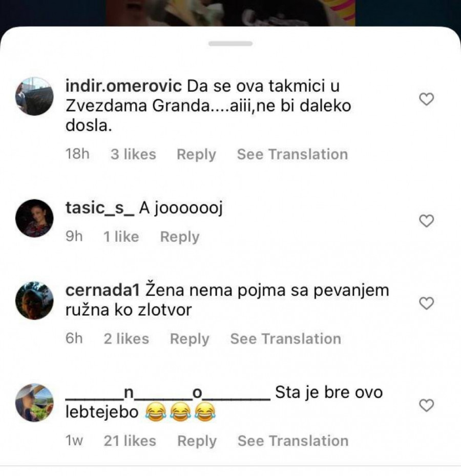Open the avatar of the last commenter
This screenshot has height=476, width=461.
pyautogui.click(x=34, y=403)
